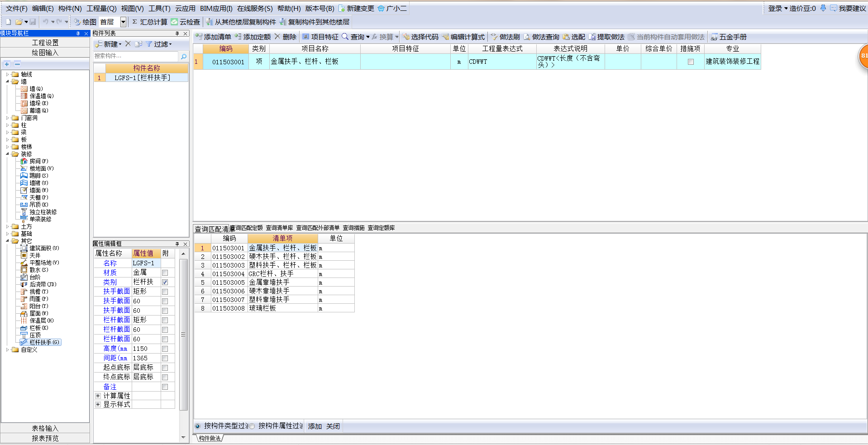This screenshot has height=445, width=868.
Task: Click the 搜索构件 input field
Action: (x=136, y=56)
